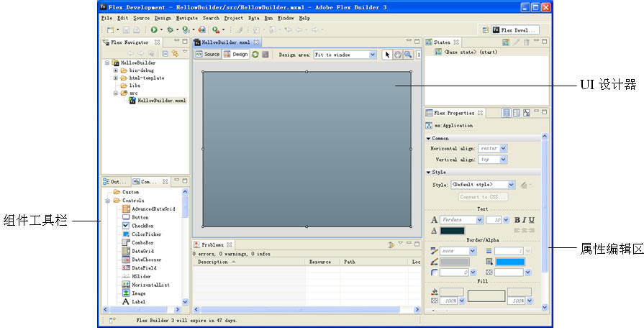Click the Alphabetical View icon in Flex Properties
The image size is (644, 330).
pyautogui.click(x=527, y=113)
